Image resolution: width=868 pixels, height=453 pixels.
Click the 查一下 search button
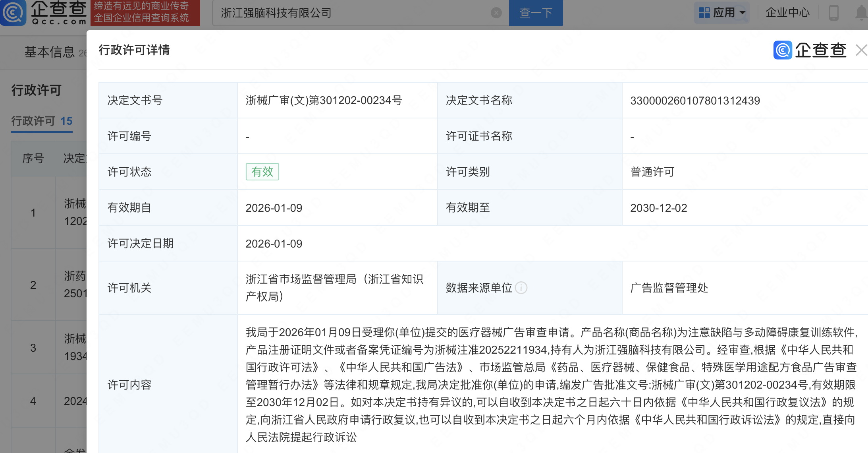pos(536,13)
